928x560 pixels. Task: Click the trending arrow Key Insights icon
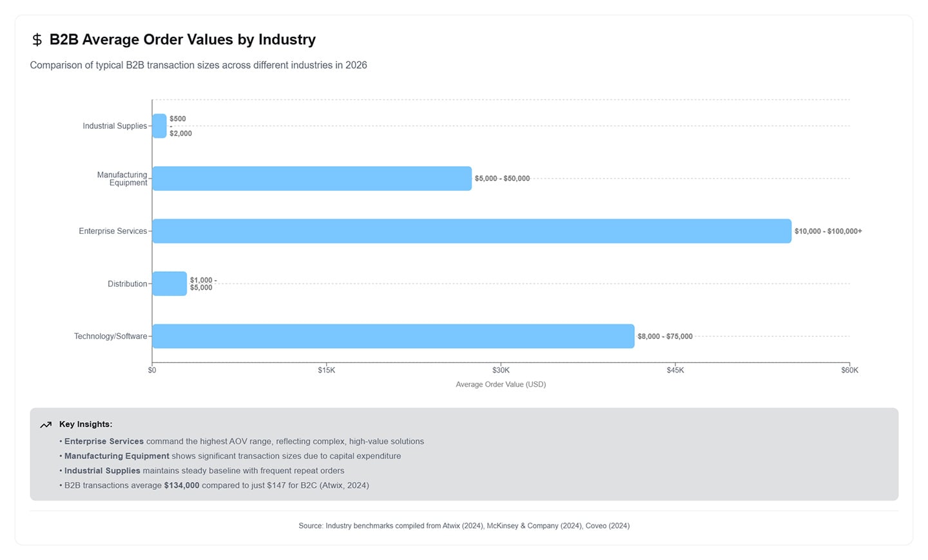coord(46,425)
